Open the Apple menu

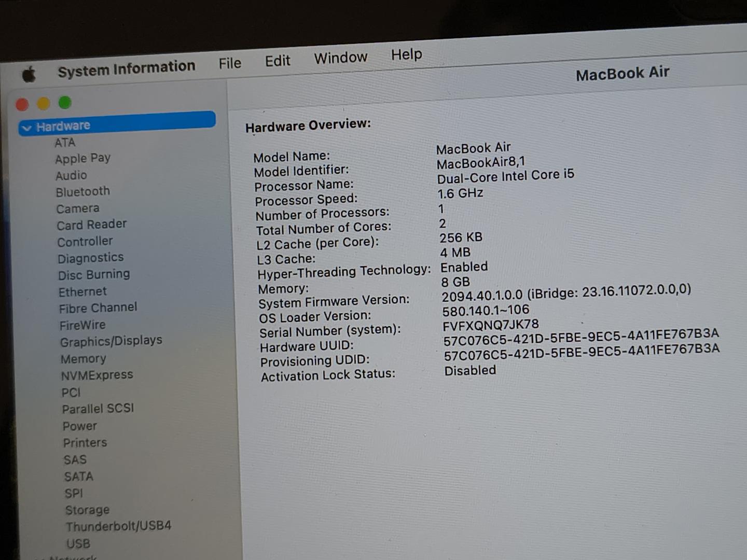pos(29,75)
